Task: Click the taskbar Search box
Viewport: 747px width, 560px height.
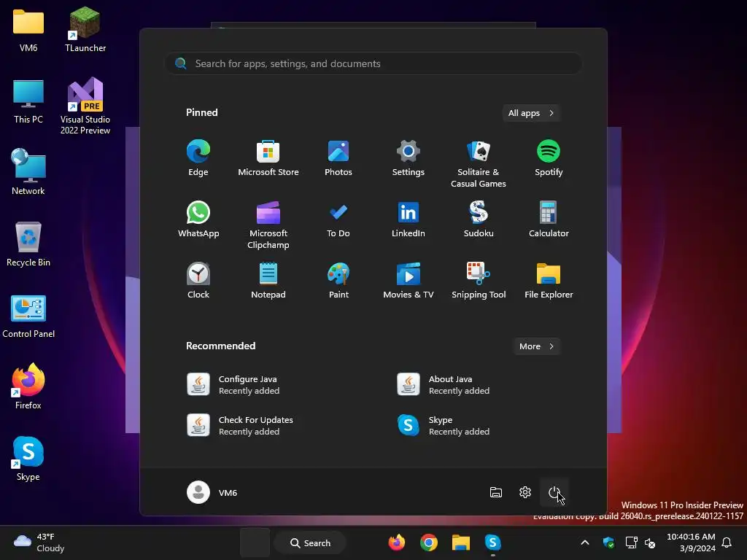Action: (x=310, y=542)
